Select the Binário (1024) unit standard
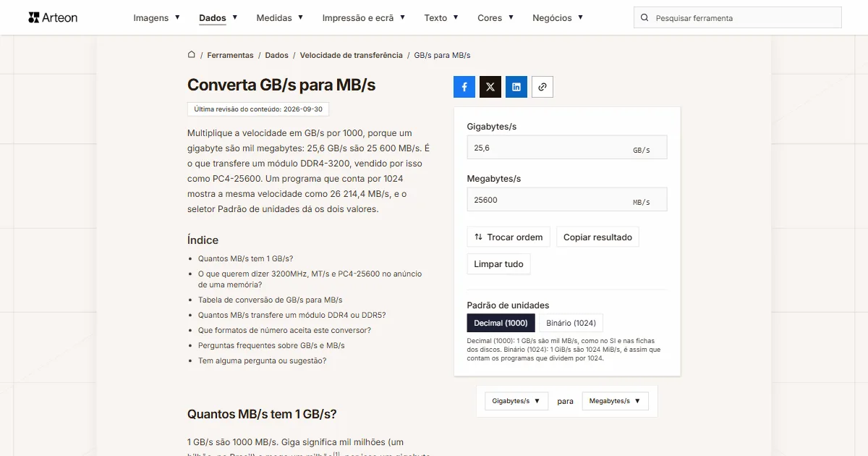Viewport: 868px width, 456px height. point(571,323)
